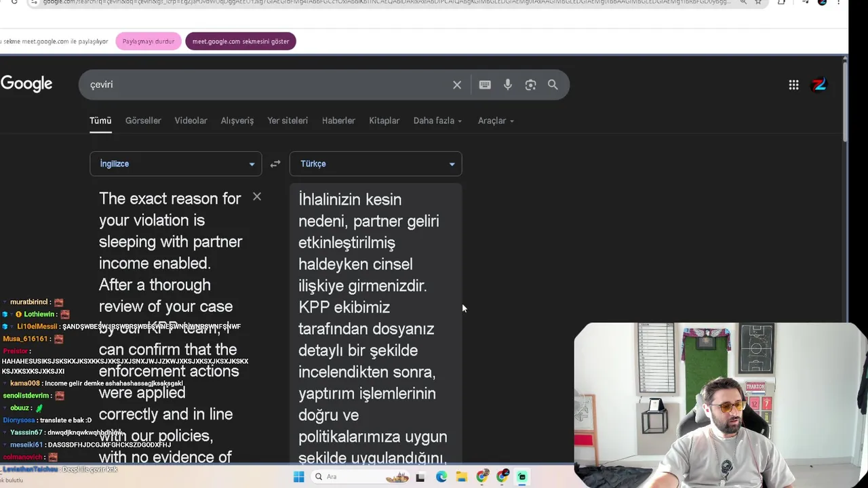868x488 pixels.
Task: Open Task View on the taskbar
Action: (x=420, y=476)
